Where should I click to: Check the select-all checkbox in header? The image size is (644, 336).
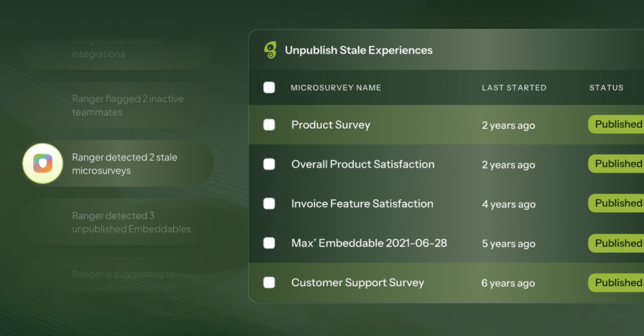pos(269,87)
